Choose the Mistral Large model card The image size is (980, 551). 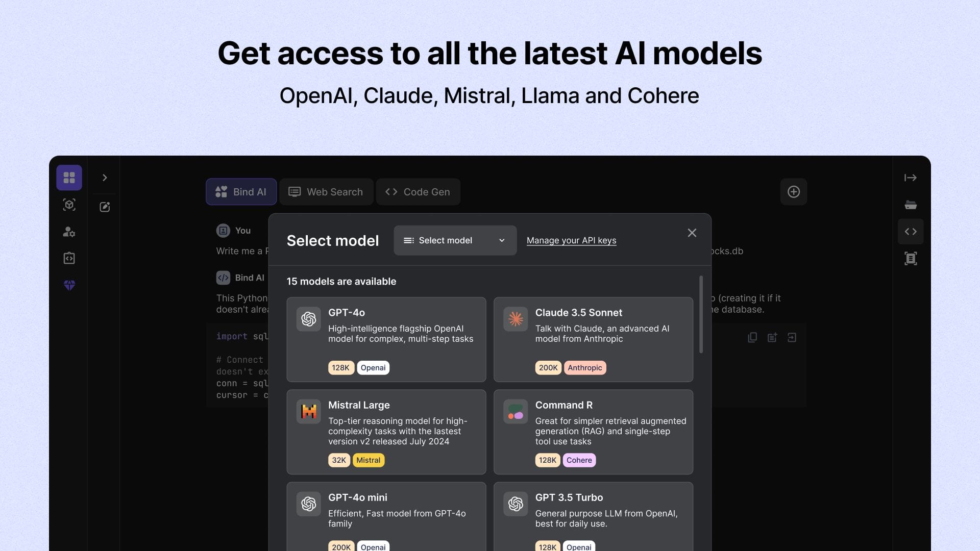386,432
